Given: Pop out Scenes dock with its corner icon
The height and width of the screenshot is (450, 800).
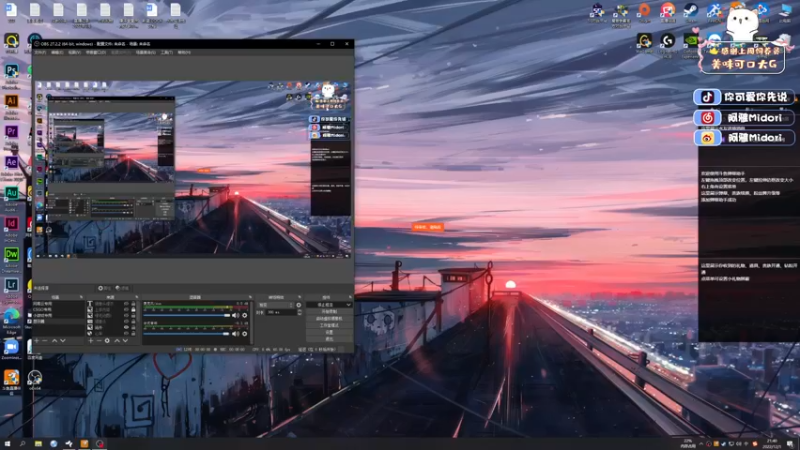Looking at the screenshot, I should [x=81, y=297].
